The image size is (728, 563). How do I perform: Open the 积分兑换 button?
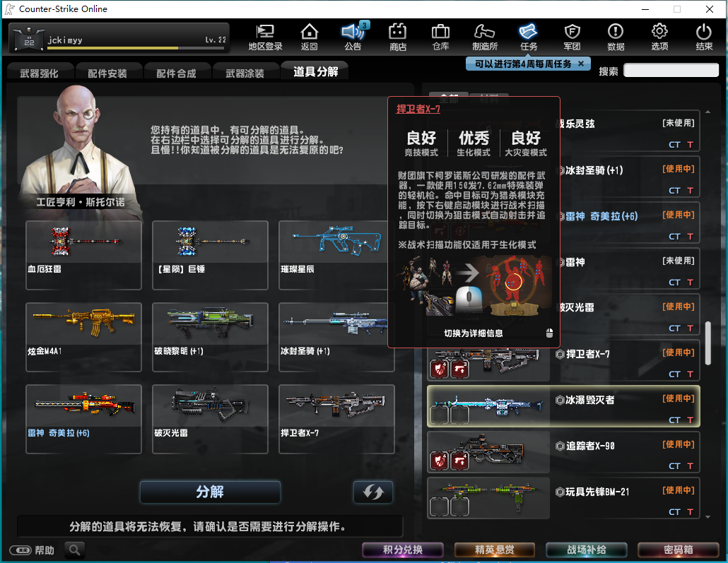(403, 550)
